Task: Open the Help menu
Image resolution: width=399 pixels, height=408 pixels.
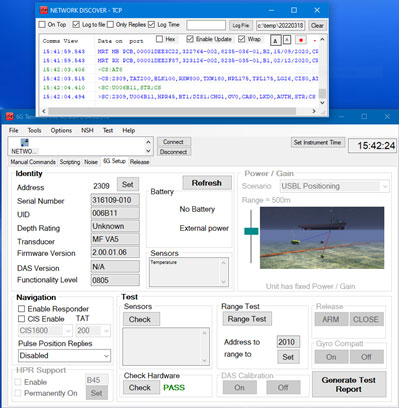Action: pos(128,130)
